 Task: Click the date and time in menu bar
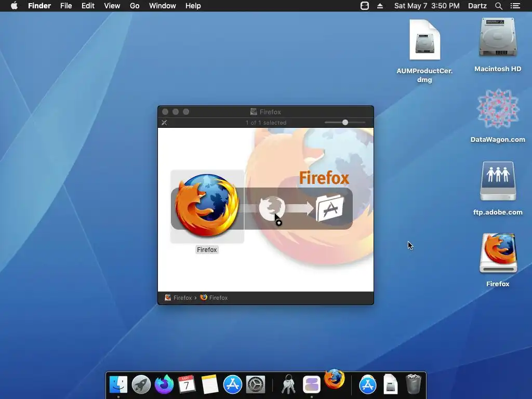pyautogui.click(x=427, y=6)
